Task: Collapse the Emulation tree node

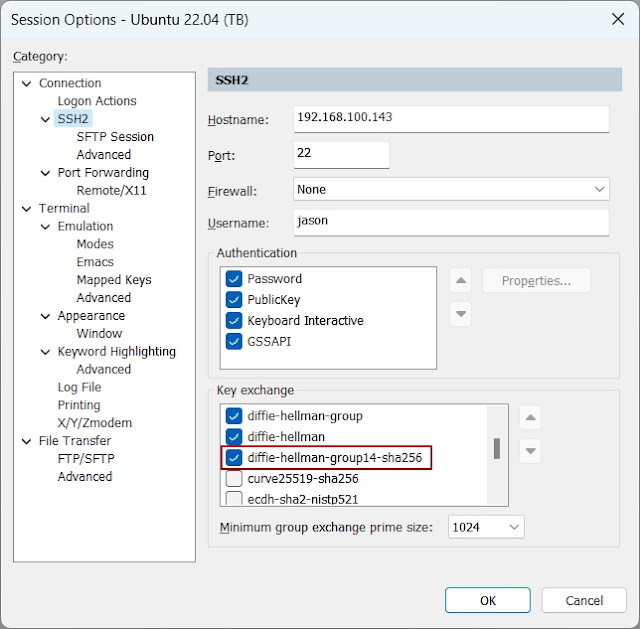Action: 45,227
